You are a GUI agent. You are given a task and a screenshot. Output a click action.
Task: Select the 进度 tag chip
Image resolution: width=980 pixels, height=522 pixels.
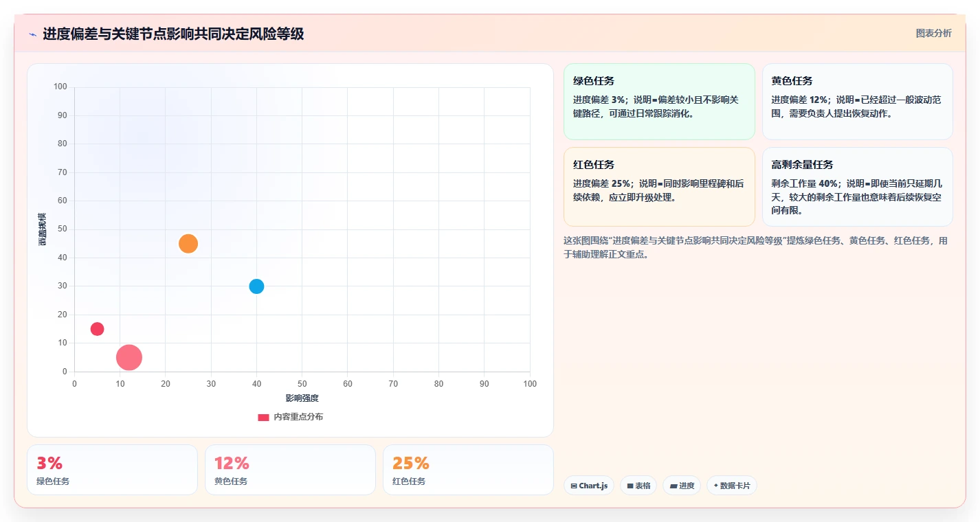(x=682, y=486)
